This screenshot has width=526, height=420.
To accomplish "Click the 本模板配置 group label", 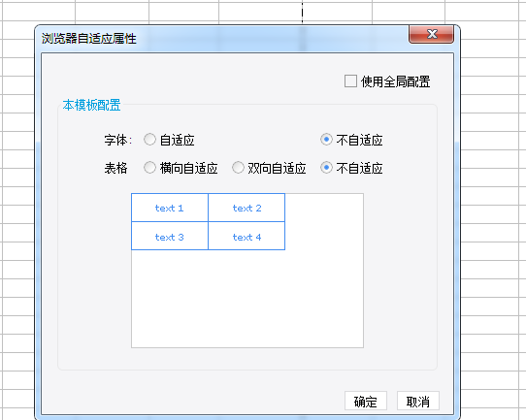I will [91, 106].
